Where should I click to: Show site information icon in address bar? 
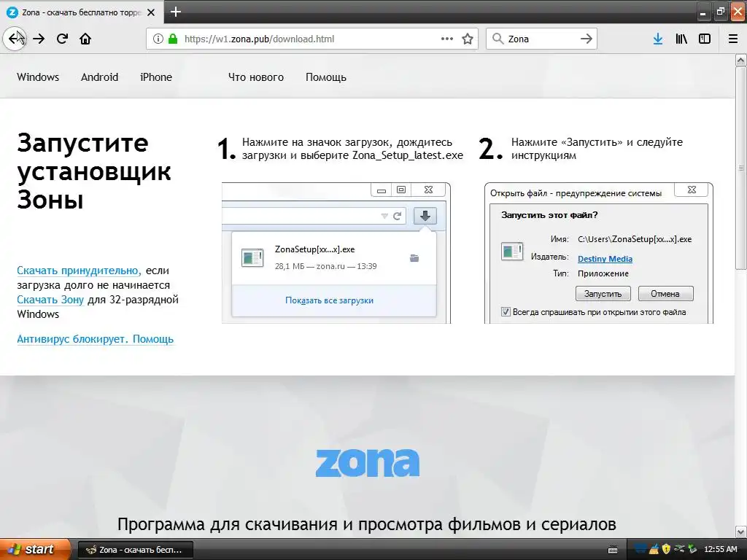click(158, 39)
